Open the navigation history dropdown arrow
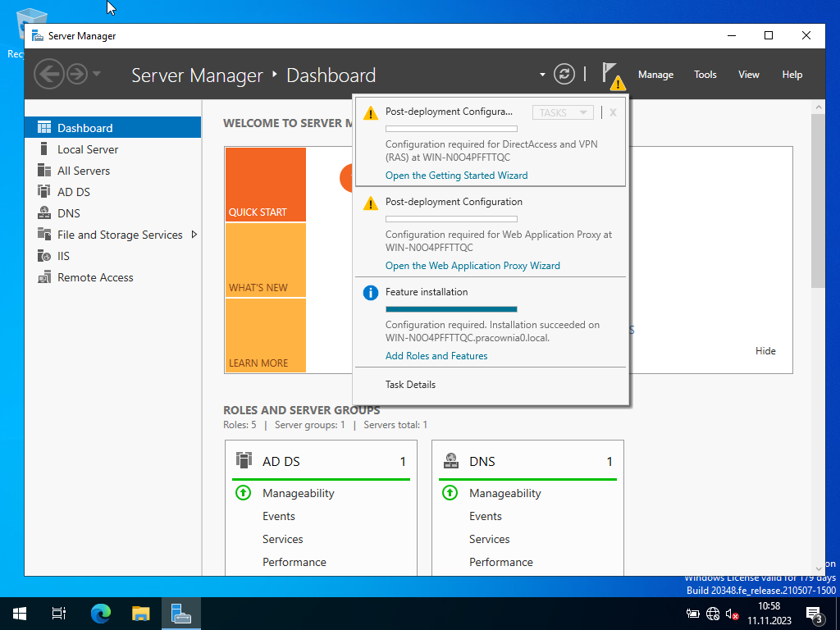 point(97,73)
